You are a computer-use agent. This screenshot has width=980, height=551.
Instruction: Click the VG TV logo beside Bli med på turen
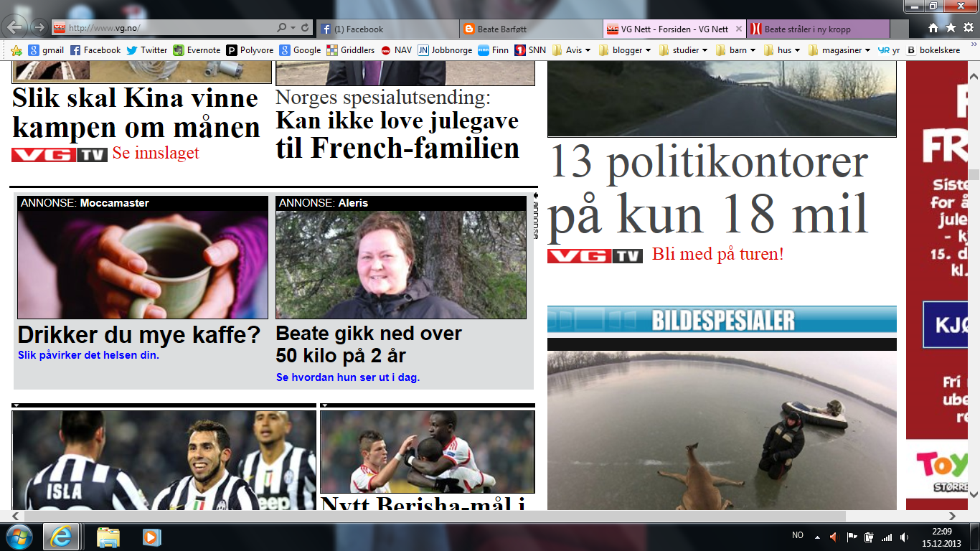click(x=595, y=256)
